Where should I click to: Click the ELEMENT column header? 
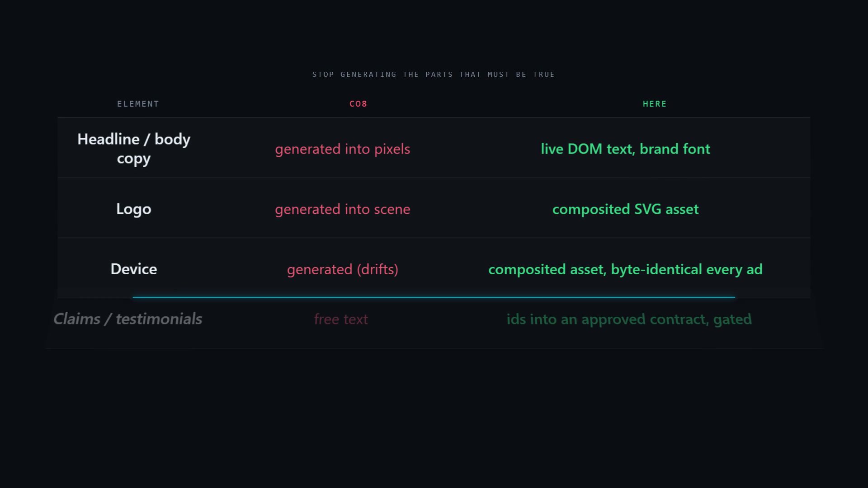click(x=138, y=104)
